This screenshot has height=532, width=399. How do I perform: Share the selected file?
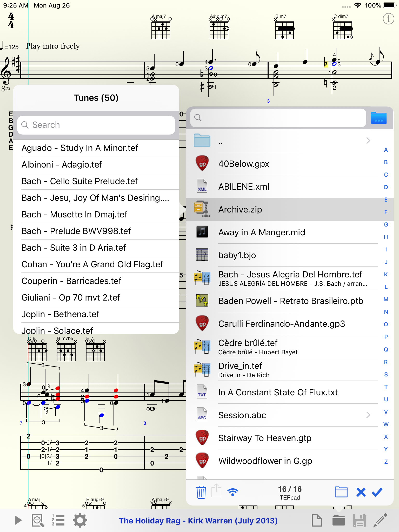click(216, 490)
